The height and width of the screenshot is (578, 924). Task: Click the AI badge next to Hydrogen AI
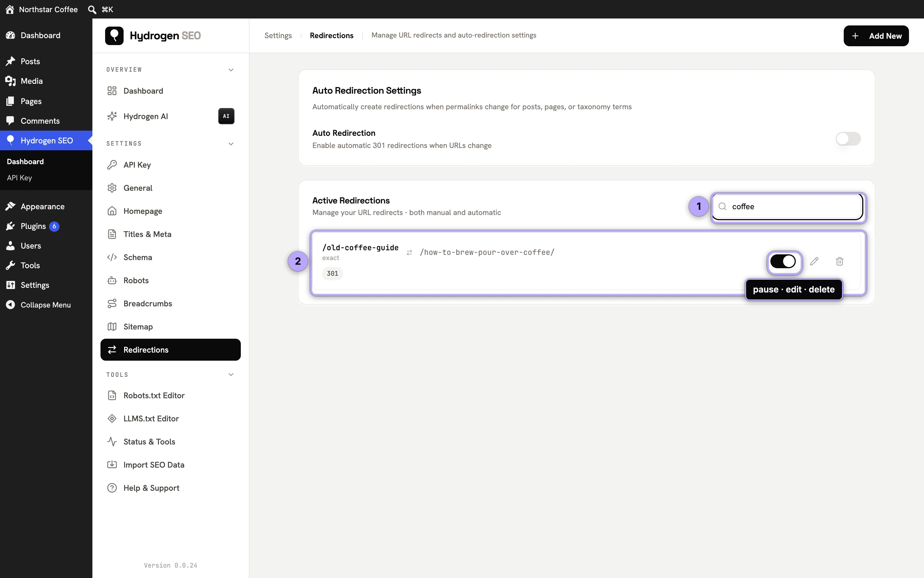[226, 116]
